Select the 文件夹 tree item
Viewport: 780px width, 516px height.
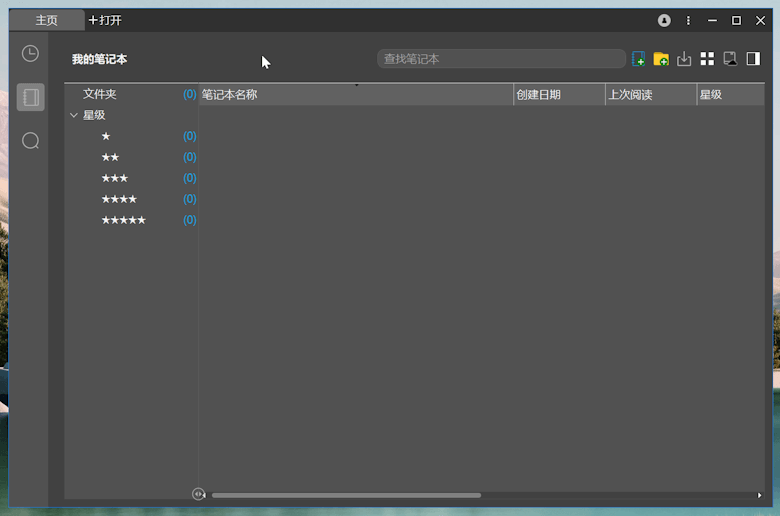click(132, 94)
